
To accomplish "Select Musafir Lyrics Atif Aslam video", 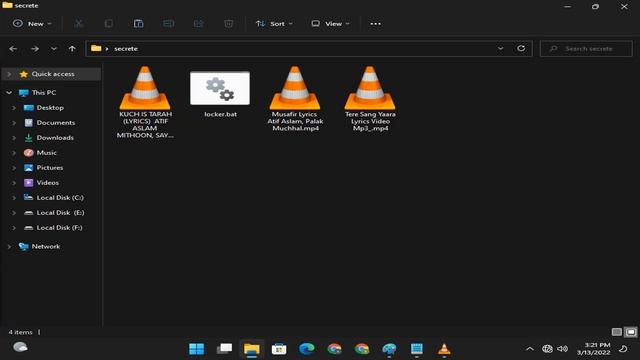I will coord(295,99).
